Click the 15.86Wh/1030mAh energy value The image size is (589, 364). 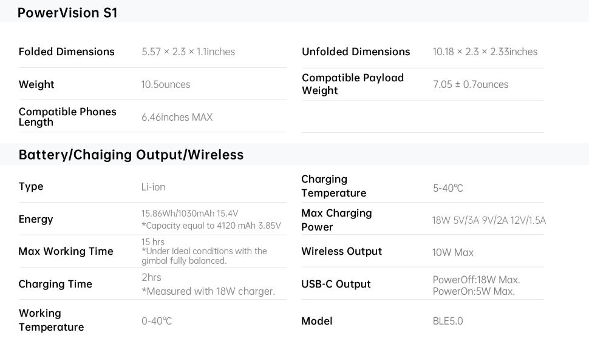pos(190,214)
